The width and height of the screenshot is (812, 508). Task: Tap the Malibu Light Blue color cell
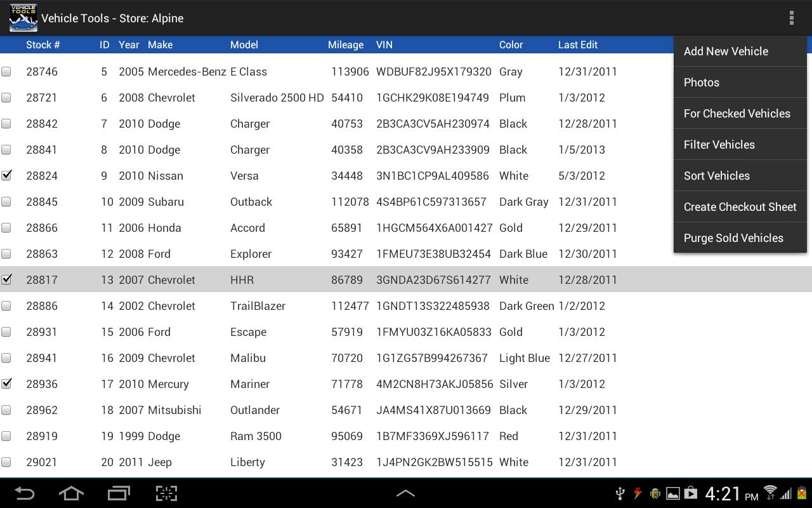[525, 358]
